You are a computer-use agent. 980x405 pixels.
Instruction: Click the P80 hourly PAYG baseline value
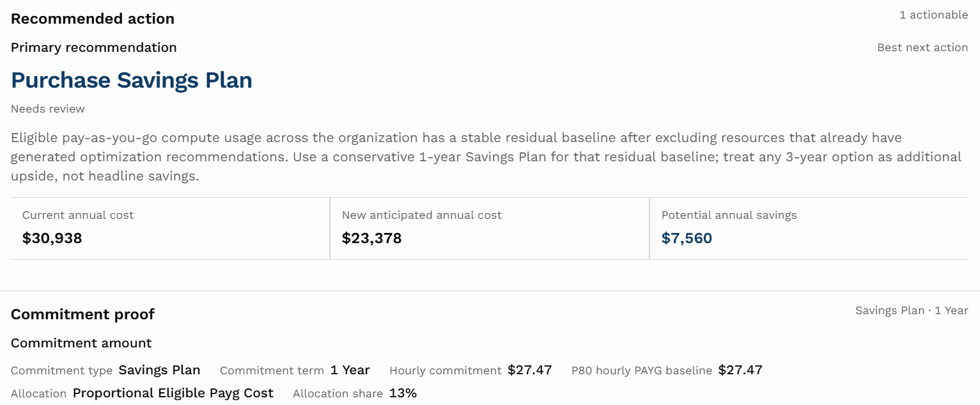tap(740, 370)
